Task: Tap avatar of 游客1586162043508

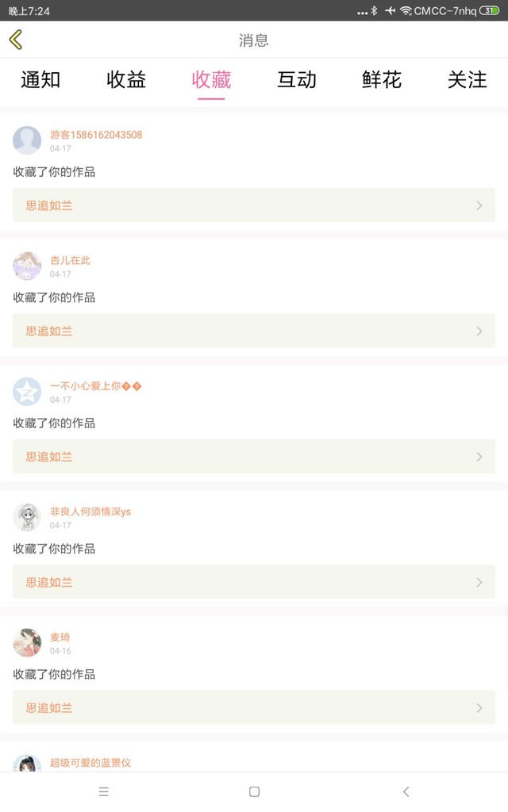Action: click(x=27, y=140)
